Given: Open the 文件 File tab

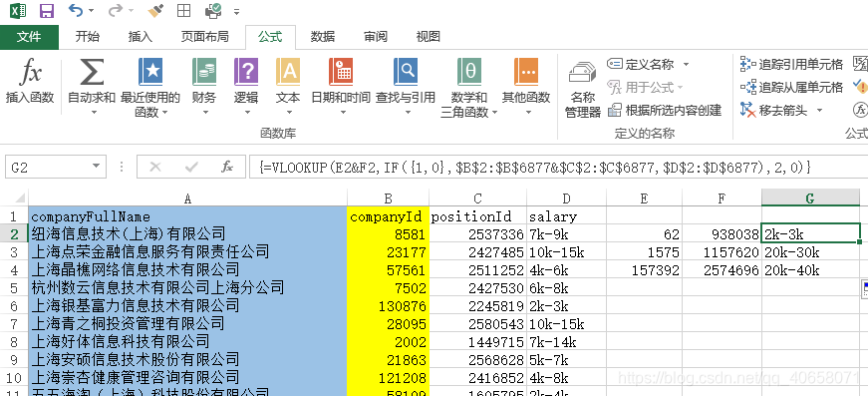Looking at the screenshot, I should [29, 37].
